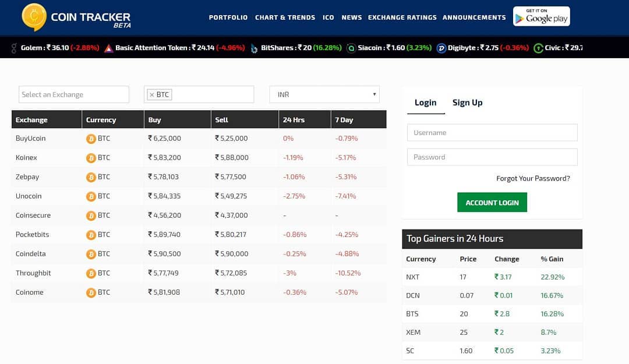Click the Bitcoin icon in the BuyUcoin row

(91, 139)
